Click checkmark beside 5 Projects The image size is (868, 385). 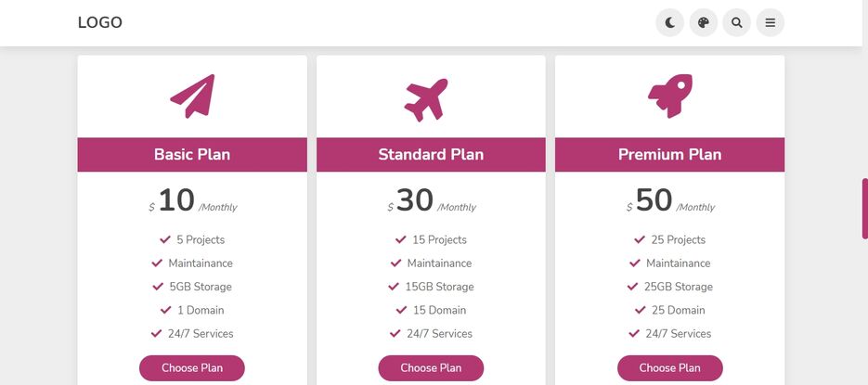pos(165,239)
